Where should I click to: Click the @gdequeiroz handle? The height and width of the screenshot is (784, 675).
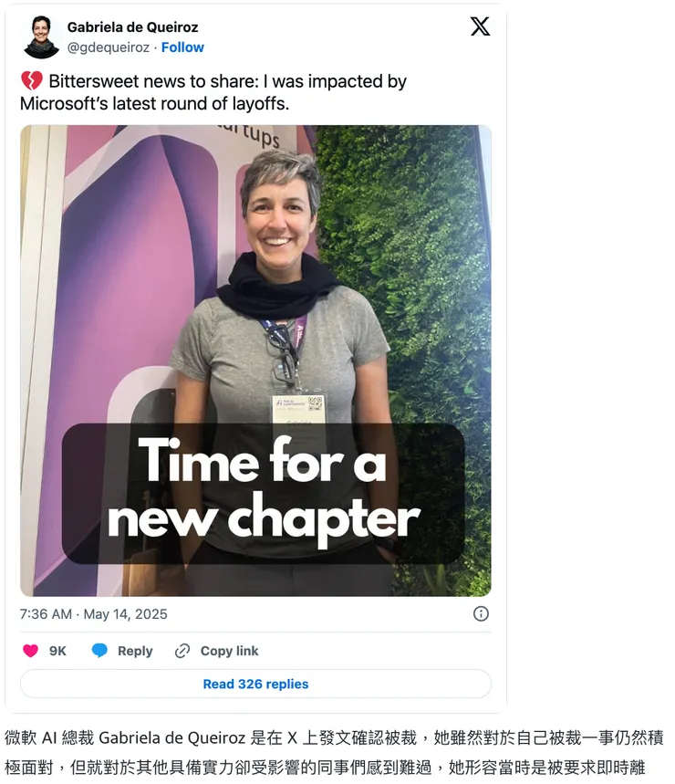pos(108,47)
